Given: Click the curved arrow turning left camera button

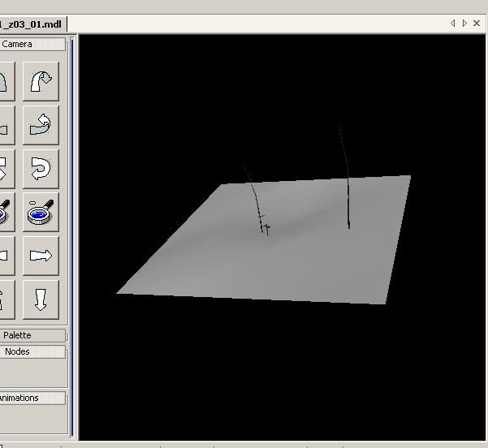Looking at the screenshot, I should click(x=41, y=125).
